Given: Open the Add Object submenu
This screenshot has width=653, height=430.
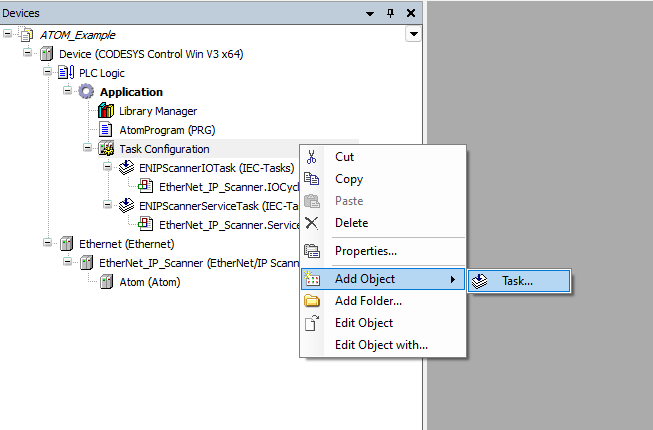Looking at the screenshot, I should click(382, 278).
